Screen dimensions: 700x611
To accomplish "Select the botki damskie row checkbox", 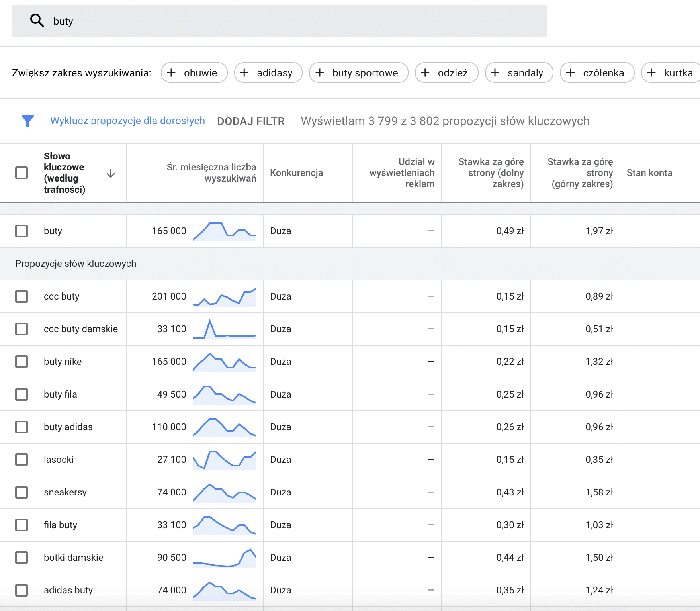I will click(x=21, y=558).
